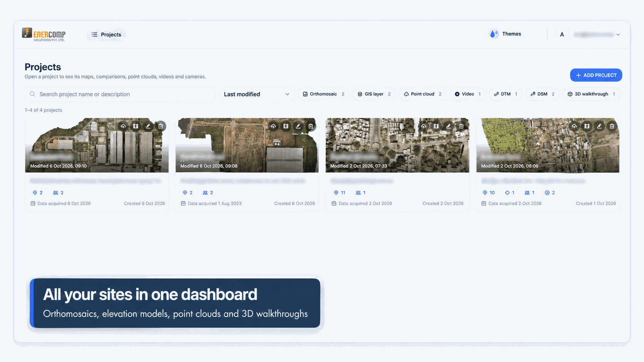
Task: Upload data to project modified 08:06
Action: click(x=574, y=126)
